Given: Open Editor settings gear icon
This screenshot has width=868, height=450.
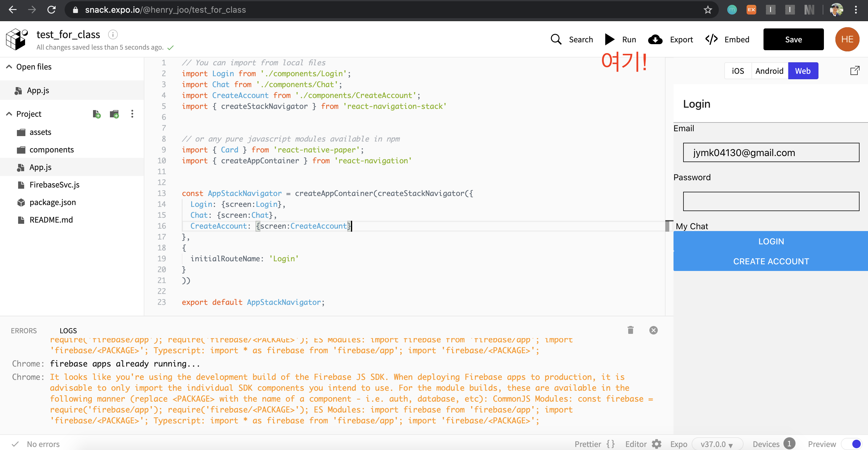Looking at the screenshot, I should (x=656, y=444).
